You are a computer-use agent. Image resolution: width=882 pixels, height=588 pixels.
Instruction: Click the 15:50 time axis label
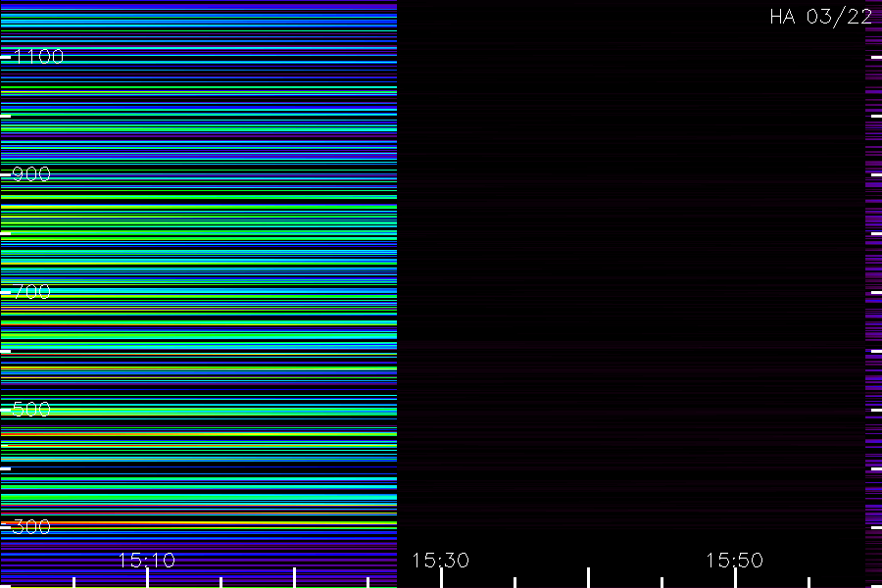point(735,561)
